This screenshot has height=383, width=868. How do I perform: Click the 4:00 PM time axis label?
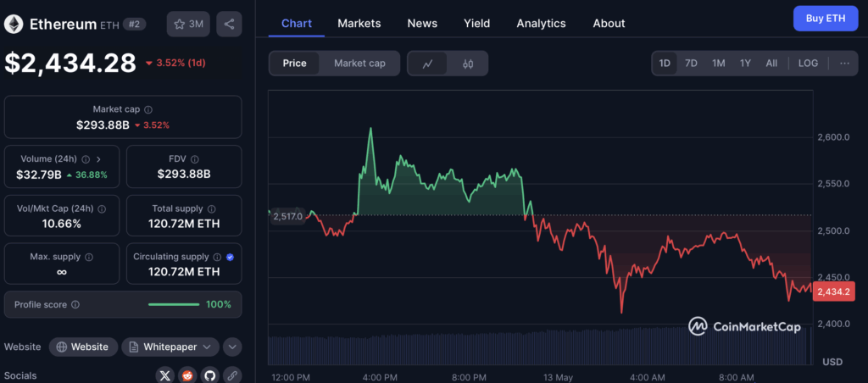(380, 377)
